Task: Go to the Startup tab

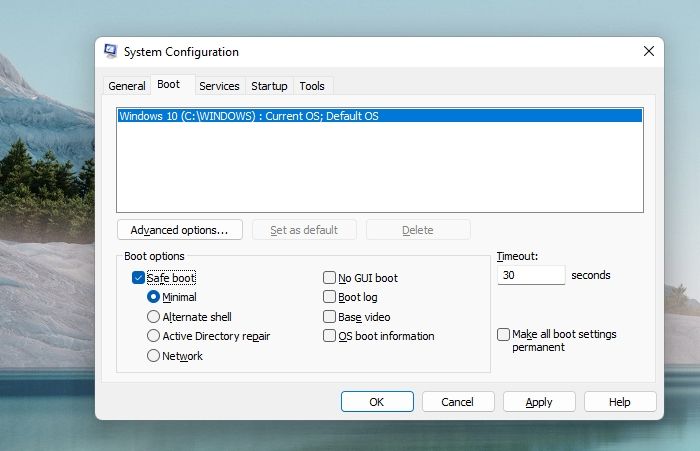Action: (269, 86)
